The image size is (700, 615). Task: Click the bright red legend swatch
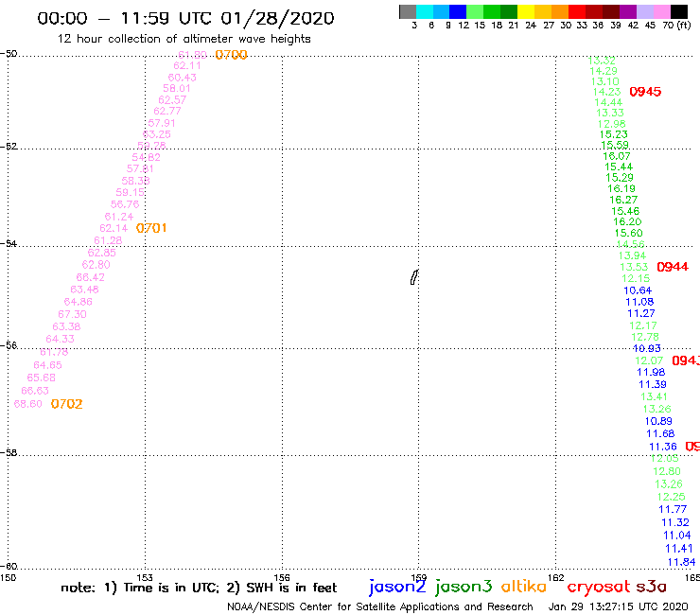point(577,11)
